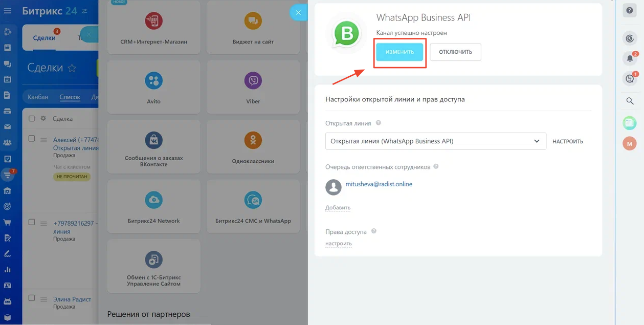Switch to the Сделки tab
The width and height of the screenshot is (644, 325).
click(x=44, y=38)
